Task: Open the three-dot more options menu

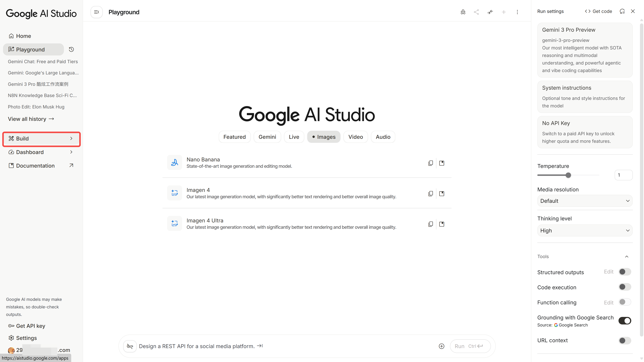Action: tap(517, 12)
